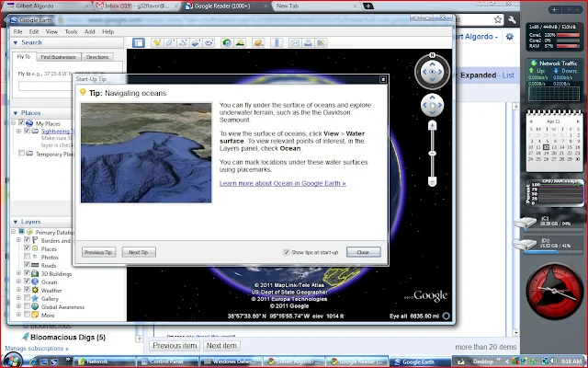Click the Add Image Overlay icon

196,43
